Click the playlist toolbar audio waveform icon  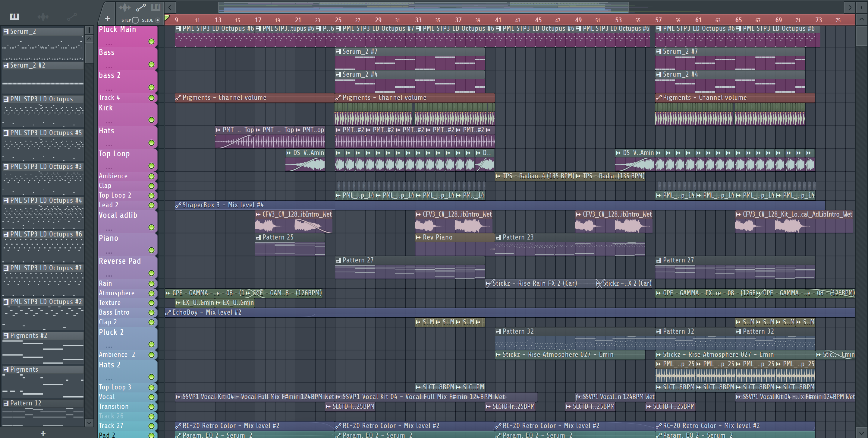click(x=125, y=7)
